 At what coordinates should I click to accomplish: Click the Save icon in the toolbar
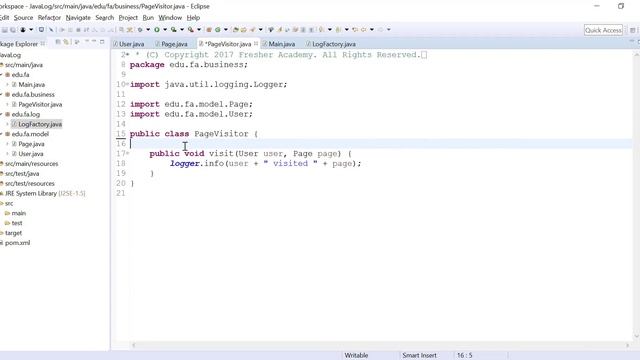pos(5,29)
